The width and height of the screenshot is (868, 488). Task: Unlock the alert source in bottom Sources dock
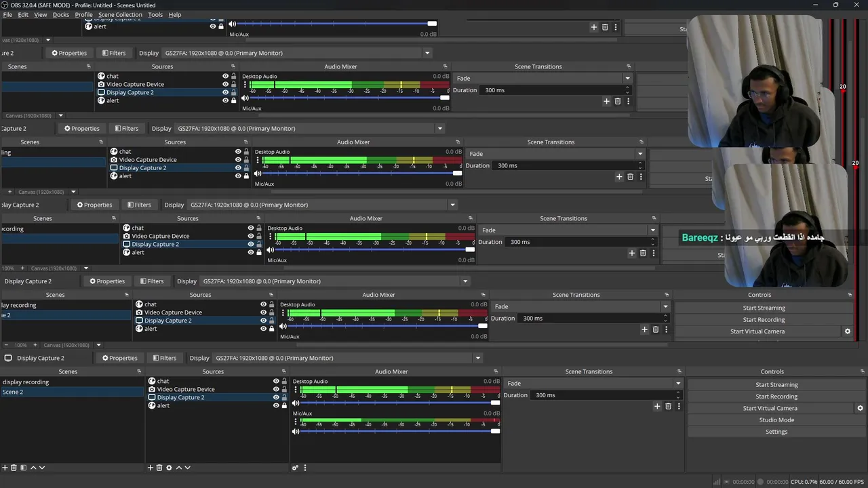(x=284, y=405)
